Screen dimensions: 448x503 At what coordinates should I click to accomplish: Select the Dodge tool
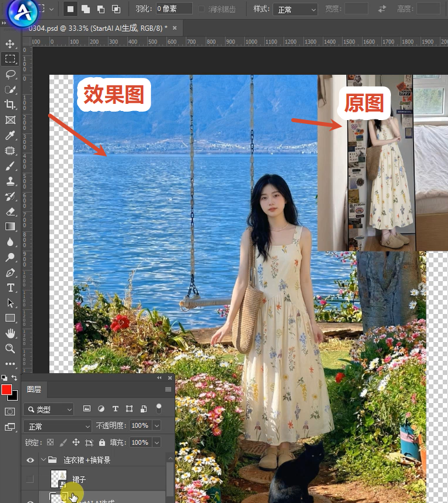click(10, 257)
